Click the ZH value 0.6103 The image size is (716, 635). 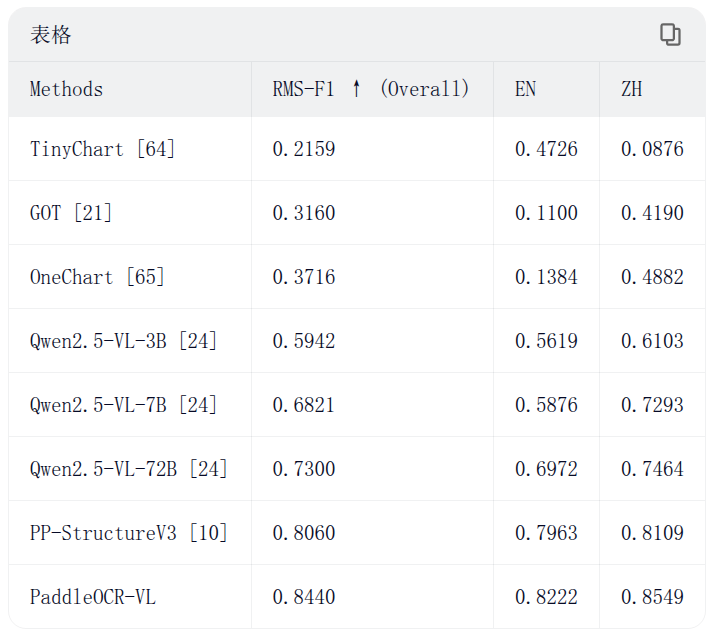[x=652, y=341]
